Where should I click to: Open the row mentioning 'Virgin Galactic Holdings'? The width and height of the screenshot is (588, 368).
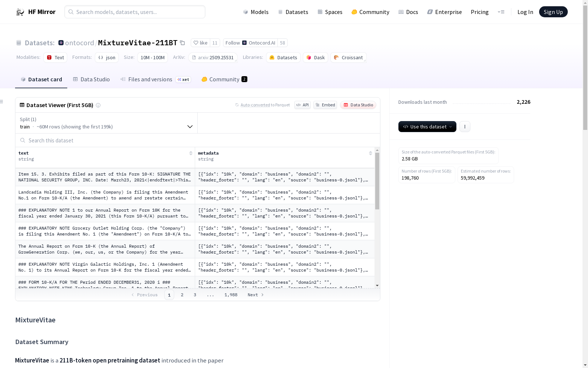click(x=195, y=267)
